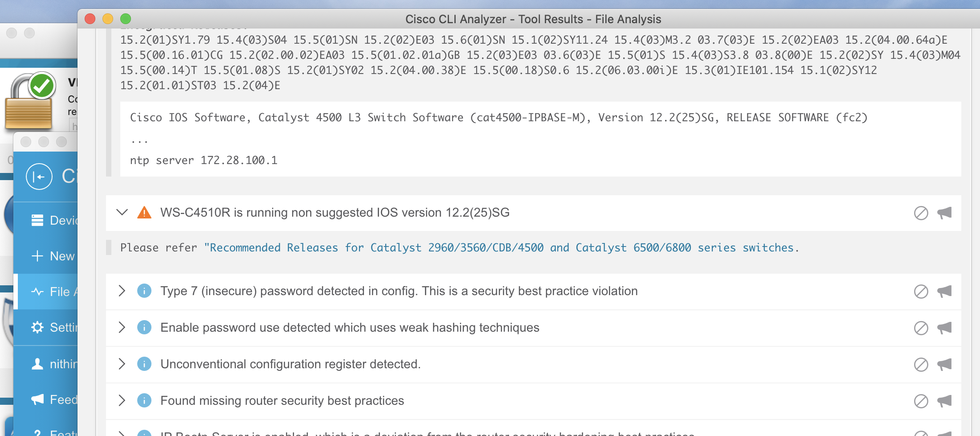Image resolution: width=980 pixels, height=436 pixels.
Task: Click the megaphone icon on the IOS version alert row
Action: point(945,213)
